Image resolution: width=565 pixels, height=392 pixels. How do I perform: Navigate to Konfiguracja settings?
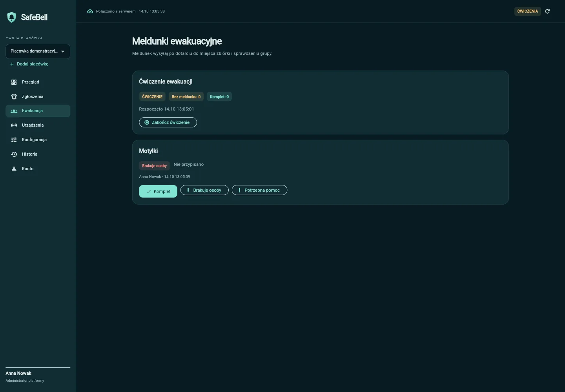(38, 140)
